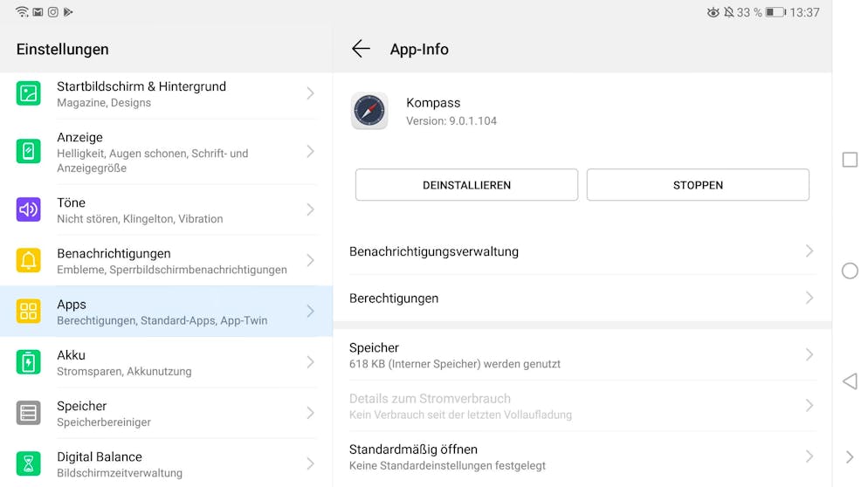Open Berechtigungen chevron in App-Info
The height and width of the screenshot is (487, 868).
809,298
